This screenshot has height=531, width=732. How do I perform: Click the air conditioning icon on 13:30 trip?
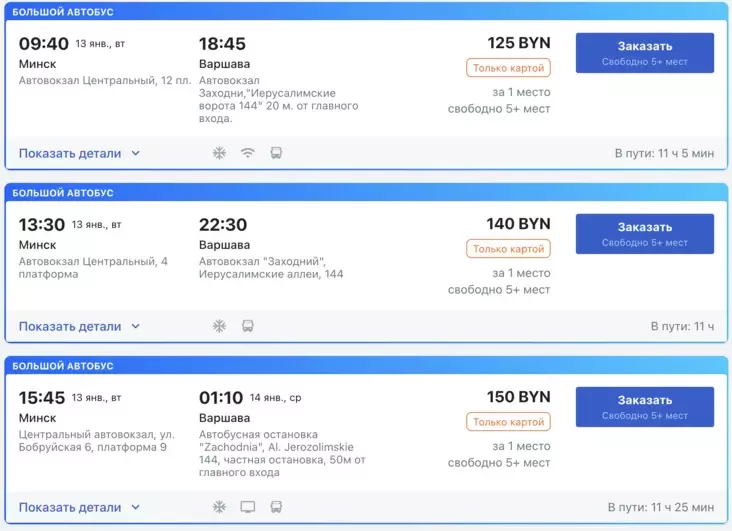(219, 326)
